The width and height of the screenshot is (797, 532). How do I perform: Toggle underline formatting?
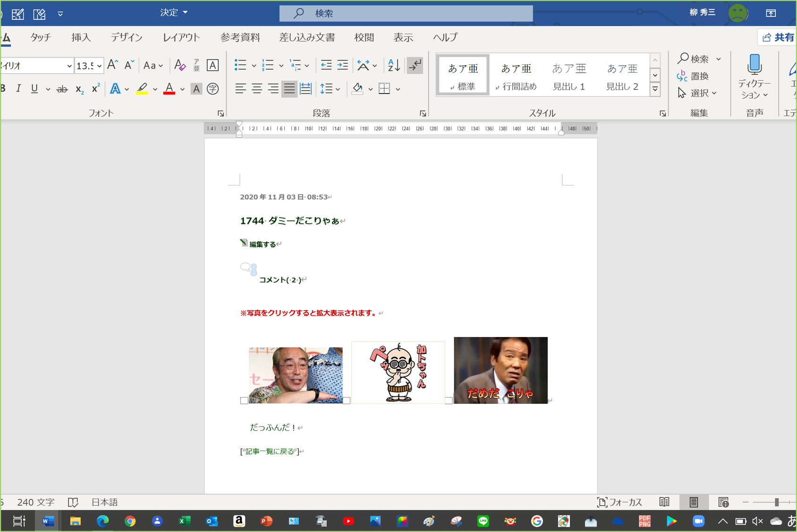coord(34,88)
